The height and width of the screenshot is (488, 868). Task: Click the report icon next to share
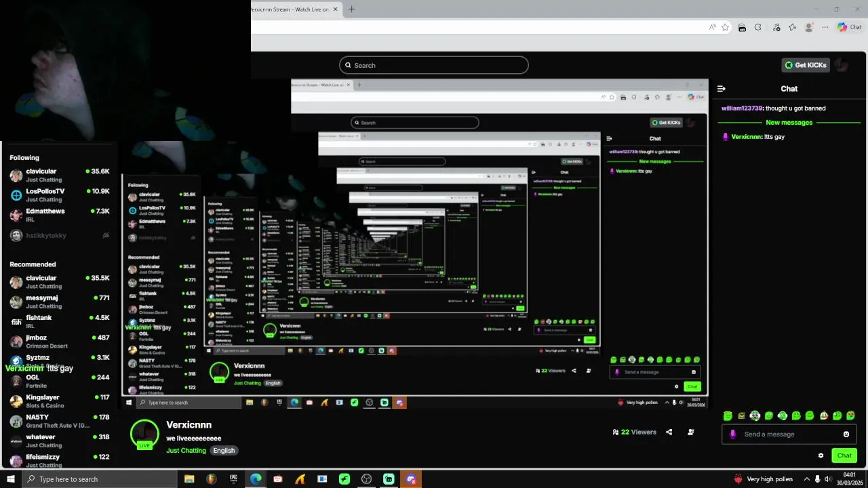coord(691,432)
